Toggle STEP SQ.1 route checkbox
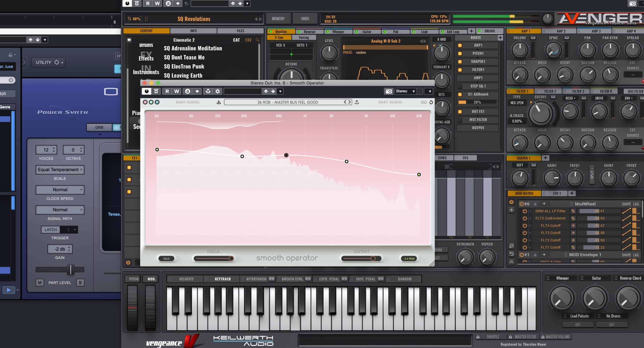The height and width of the screenshot is (348, 644). pos(460,86)
